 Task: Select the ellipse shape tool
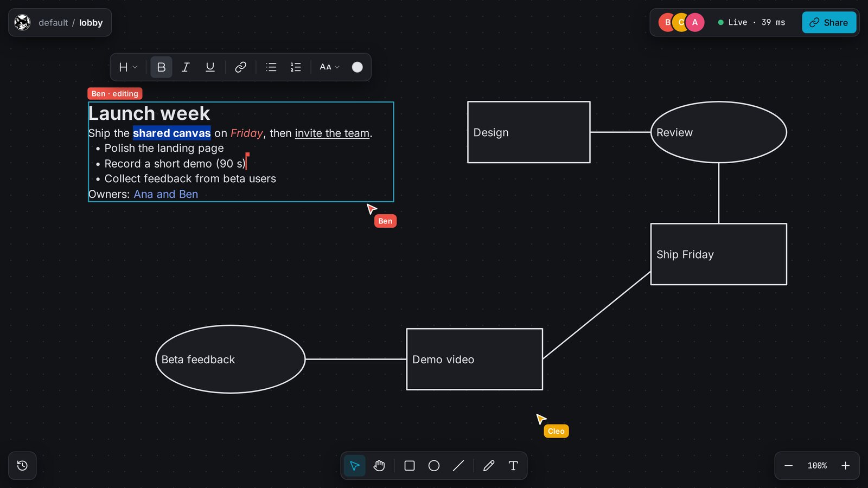[434, 466]
